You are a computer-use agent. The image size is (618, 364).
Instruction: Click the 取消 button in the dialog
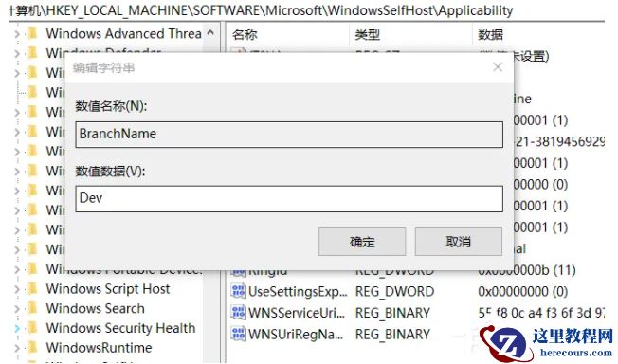[459, 241]
